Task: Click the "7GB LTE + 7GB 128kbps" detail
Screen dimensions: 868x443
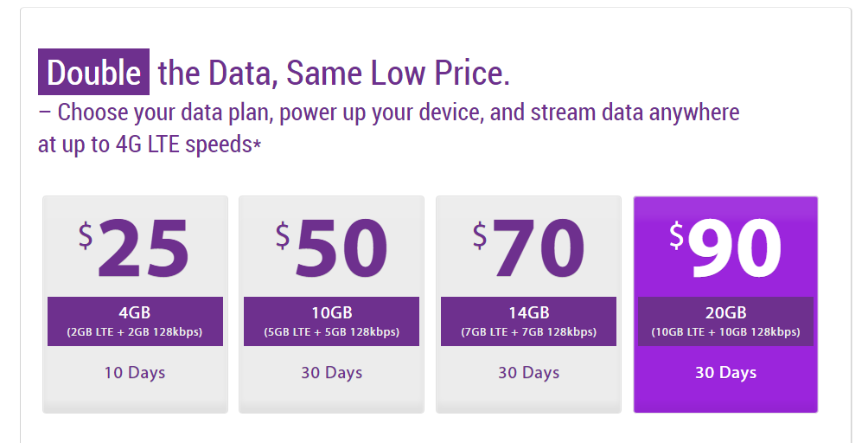Action: tap(528, 332)
